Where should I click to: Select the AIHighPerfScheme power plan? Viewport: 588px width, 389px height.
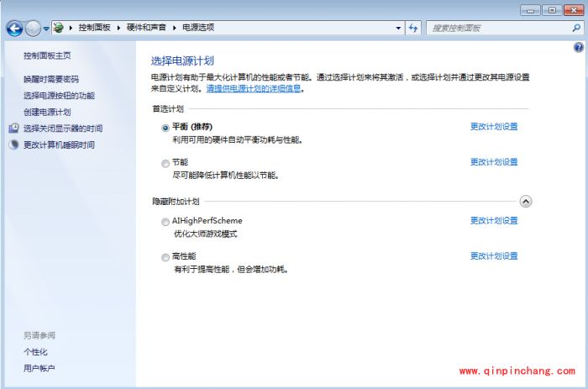click(x=165, y=222)
